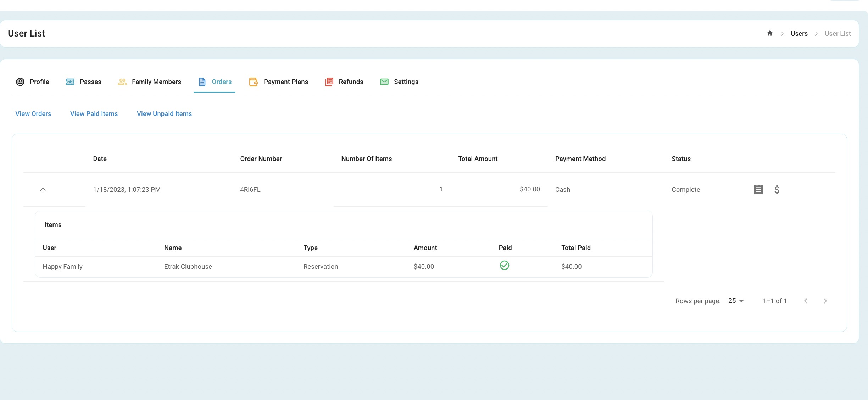Click the Complete status cell
The image size is (868, 400).
click(686, 190)
